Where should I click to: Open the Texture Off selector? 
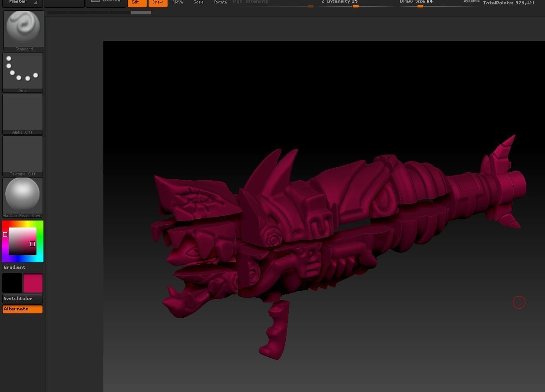(23, 156)
